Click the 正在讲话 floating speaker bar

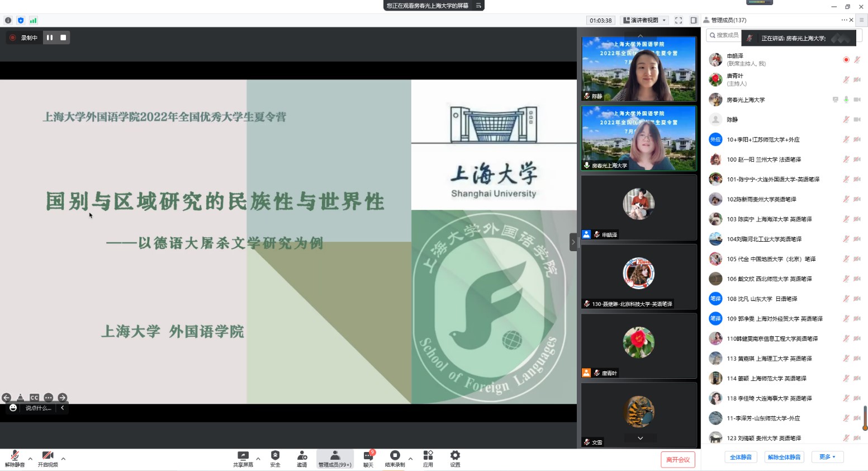point(799,38)
